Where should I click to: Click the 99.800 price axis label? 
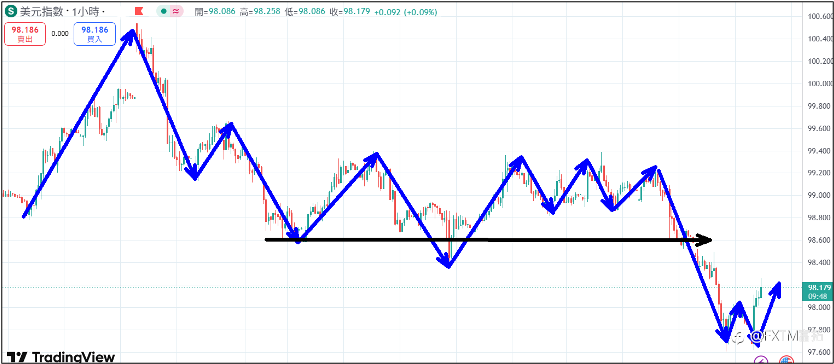tap(819, 106)
